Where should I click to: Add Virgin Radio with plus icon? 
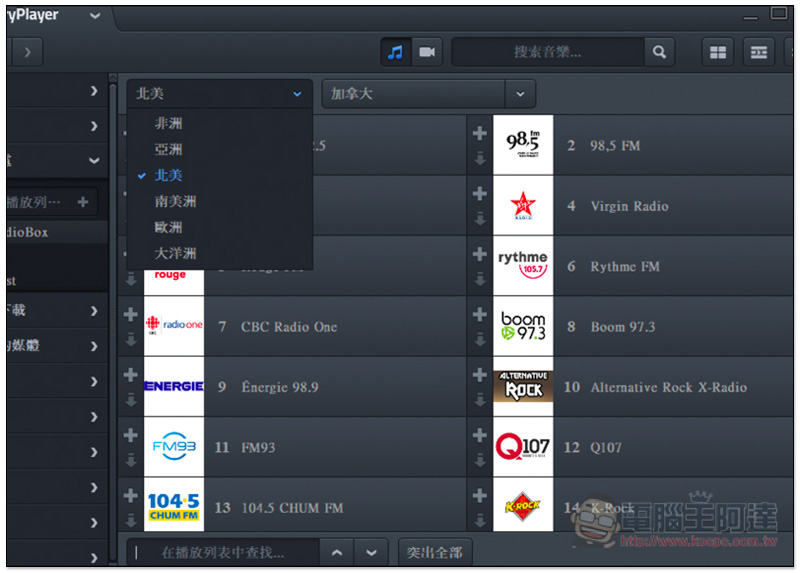coord(479,193)
